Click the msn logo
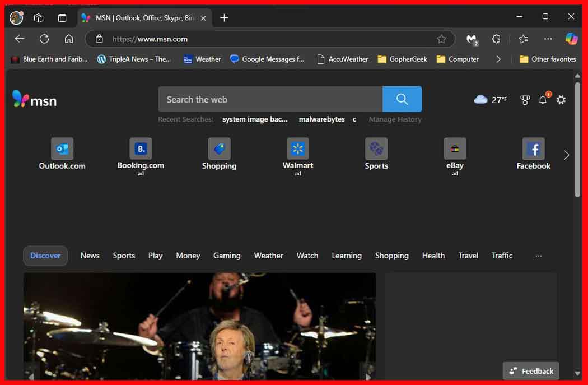The width and height of the screenshot is (588, 385). [35, 99]
